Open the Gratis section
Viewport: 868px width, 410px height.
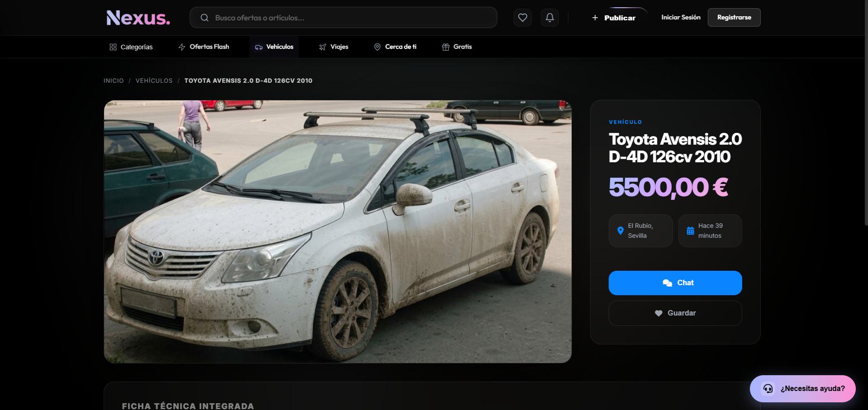(457, 47)
